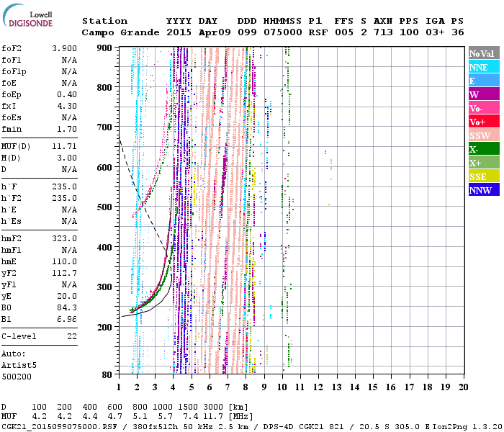Click the hmF2 value 323.0

point(64,239)
